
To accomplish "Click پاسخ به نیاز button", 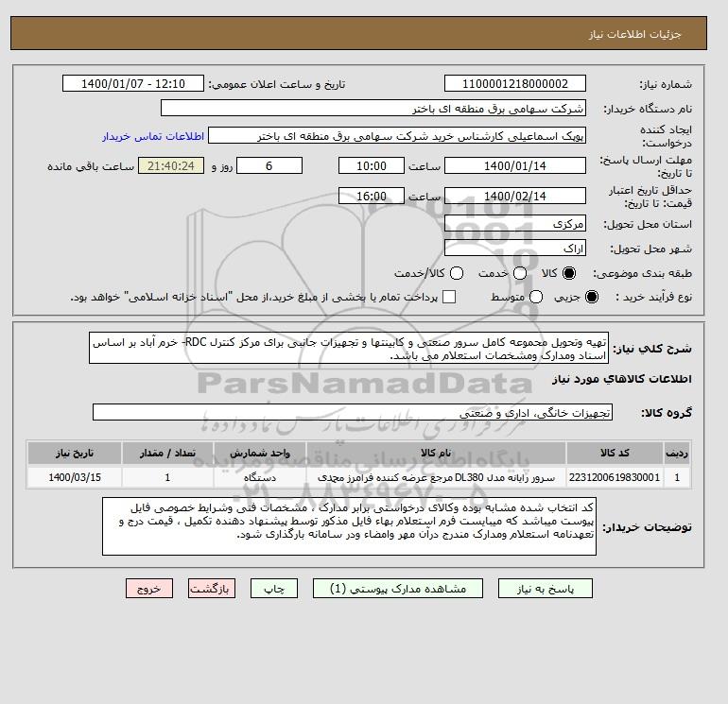I will click(x=546, y=589).
